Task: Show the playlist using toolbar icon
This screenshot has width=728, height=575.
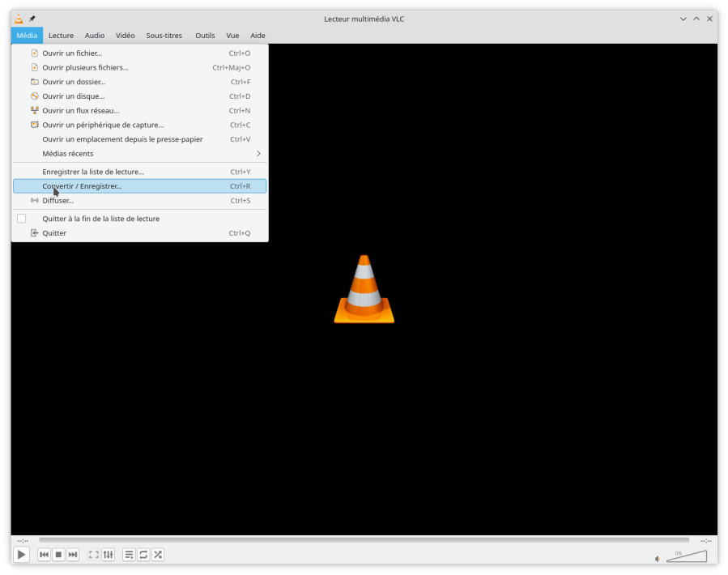Action: pos(129,555)
